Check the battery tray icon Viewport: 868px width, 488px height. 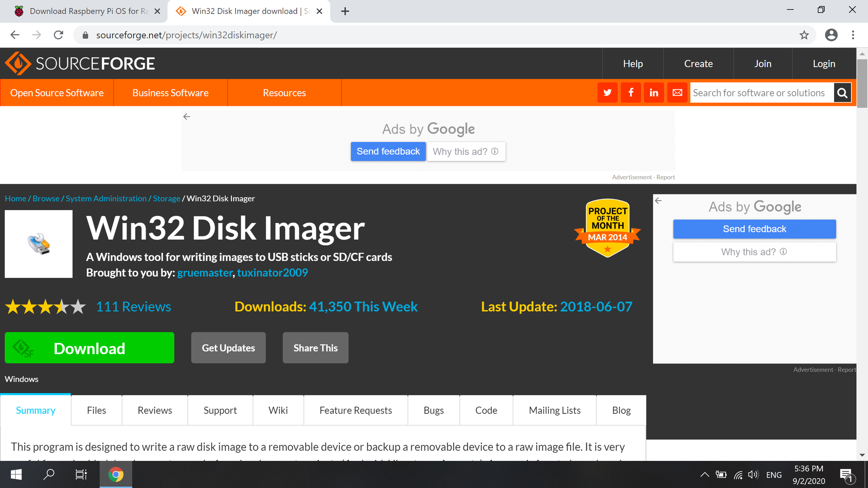721,474
